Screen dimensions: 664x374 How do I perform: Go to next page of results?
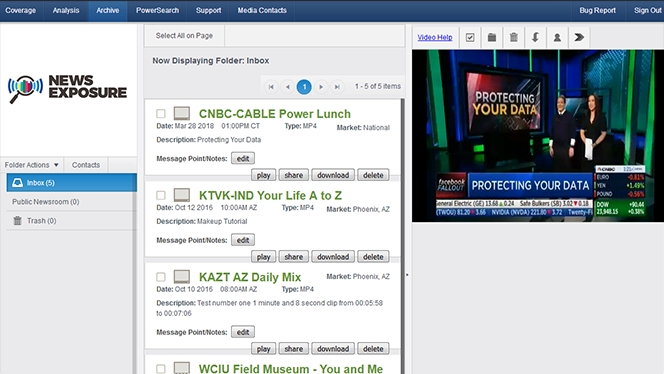(321, 87)
